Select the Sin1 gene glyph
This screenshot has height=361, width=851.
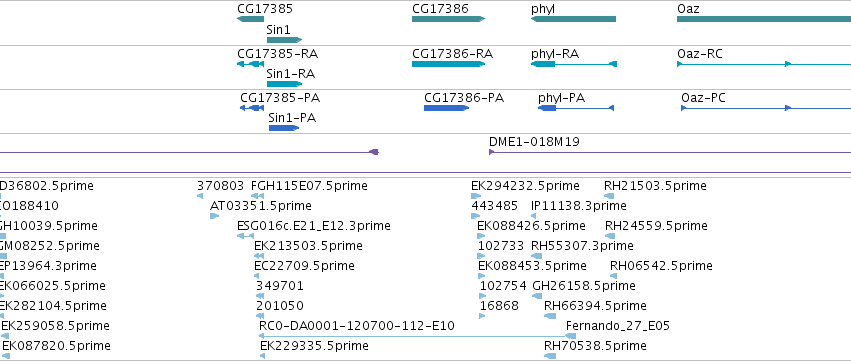[x=284, y=40]
